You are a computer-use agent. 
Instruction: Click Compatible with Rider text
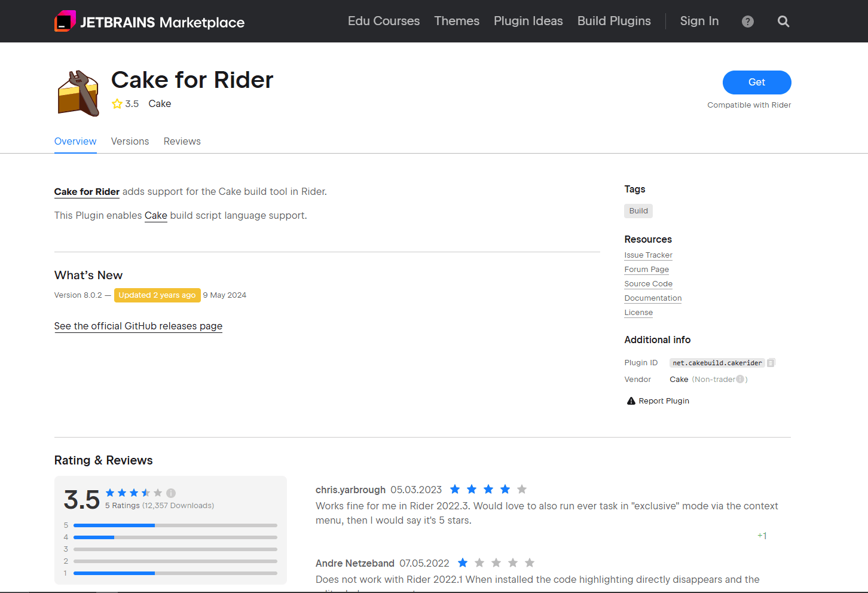click(x=749, y=105)
